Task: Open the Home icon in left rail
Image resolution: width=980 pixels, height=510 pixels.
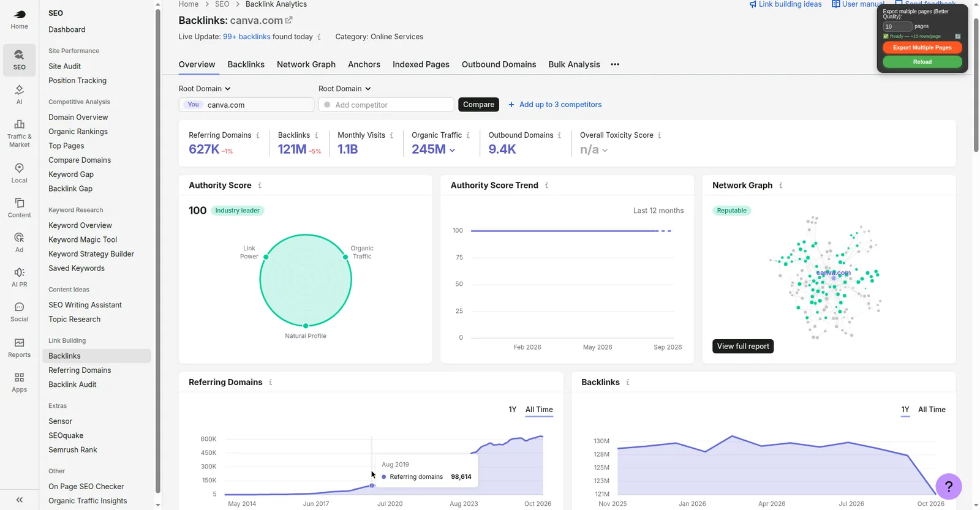Action: pos(20,15)
